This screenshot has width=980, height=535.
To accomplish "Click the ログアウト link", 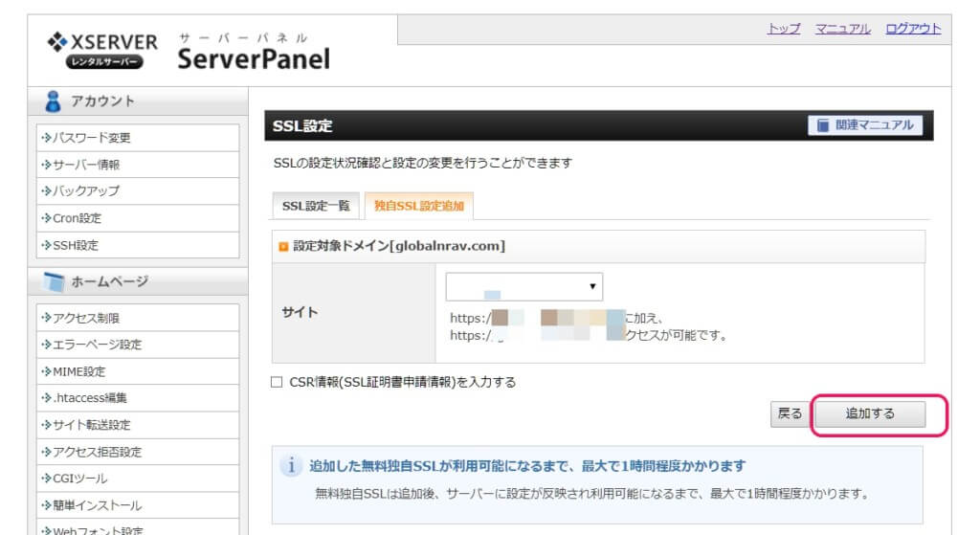I will point(913,29).
